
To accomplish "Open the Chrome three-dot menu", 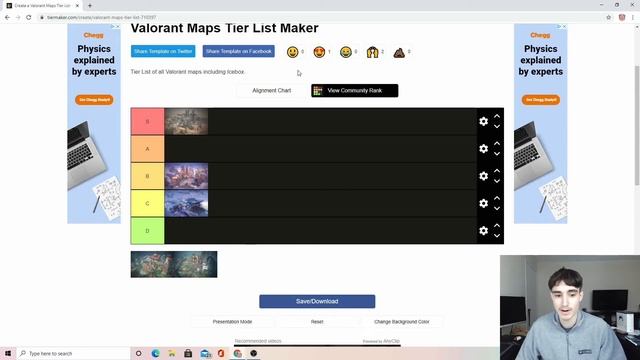I will pos(633,18).
